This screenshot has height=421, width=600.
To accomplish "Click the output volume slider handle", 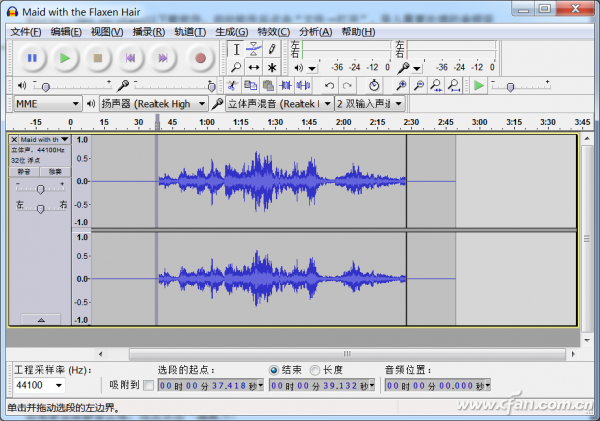I will coord(46,87).
